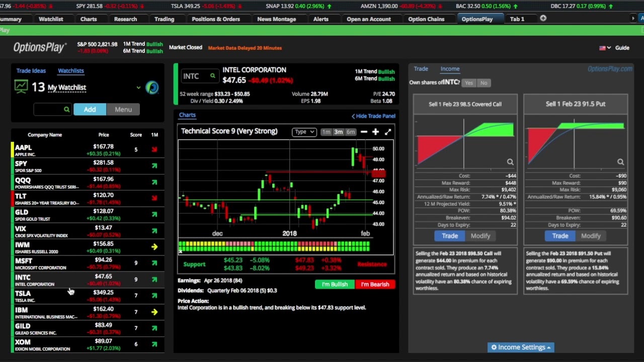Image resolution: width=644 pixels, height=362 pixels.
Task: Magnify the Covered Call payoff graph
Action: (510, 162)
